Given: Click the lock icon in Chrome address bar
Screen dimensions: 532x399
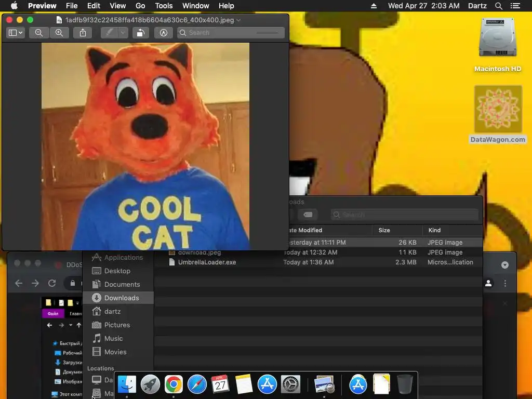Looking at the screenshot, I should 73,283.
